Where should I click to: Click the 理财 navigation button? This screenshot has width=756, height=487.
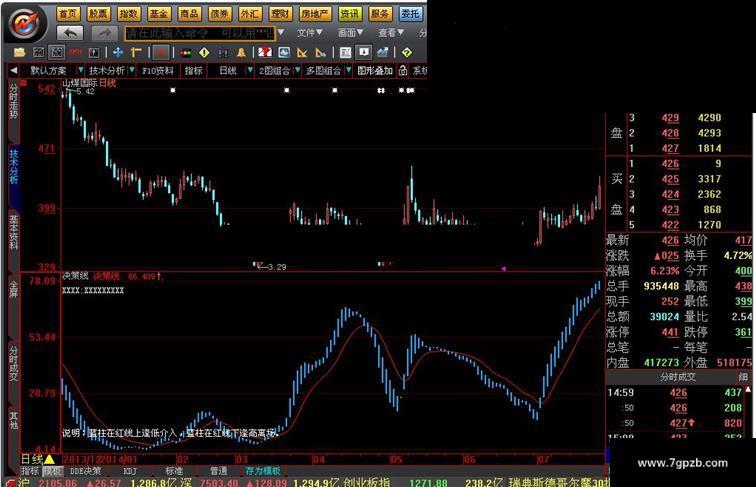280,14
